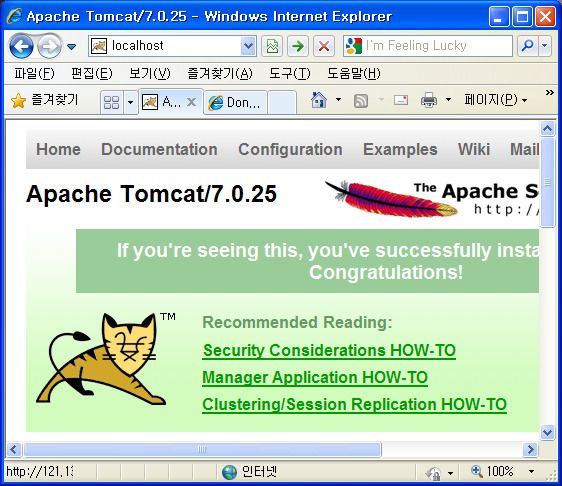Open the zoom level dropdown arrow
Viewport: 562px width, 486px height.
(532, 472)
